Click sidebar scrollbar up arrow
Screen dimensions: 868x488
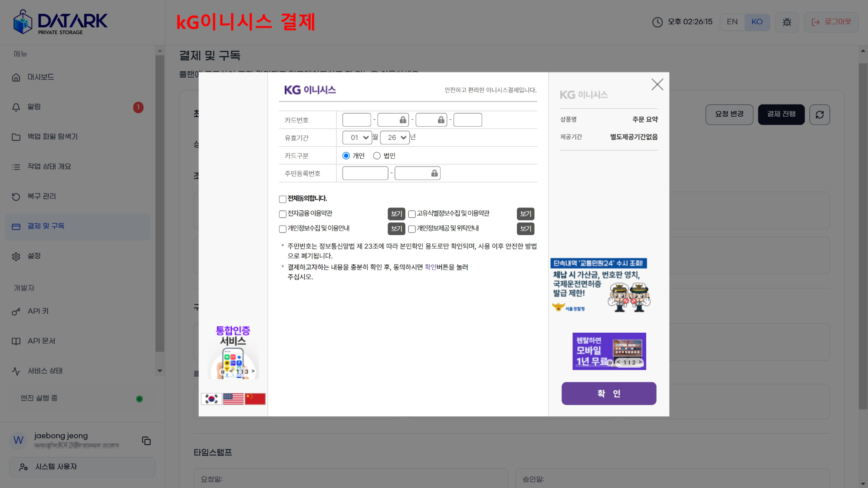click(x=160, y=51)
